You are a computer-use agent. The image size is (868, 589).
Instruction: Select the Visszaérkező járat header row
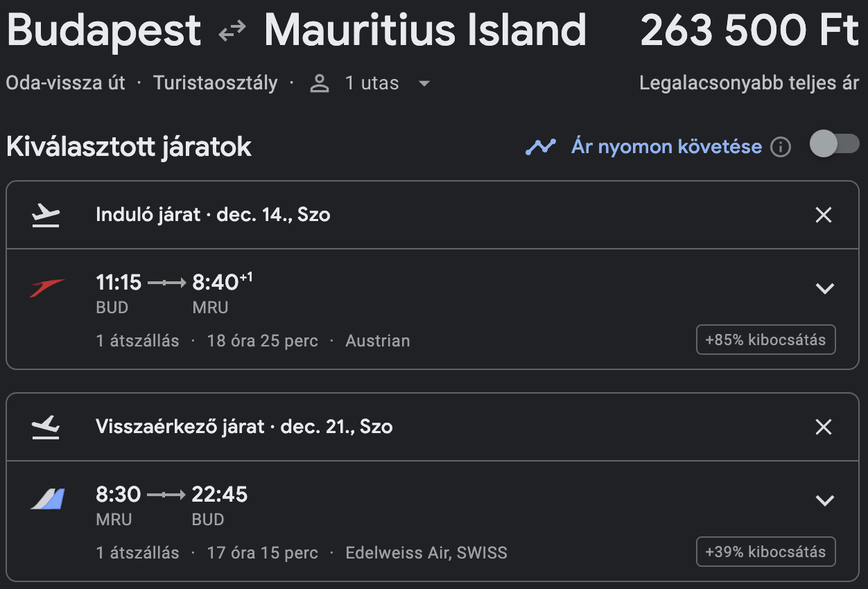click(x=433, y=428)
